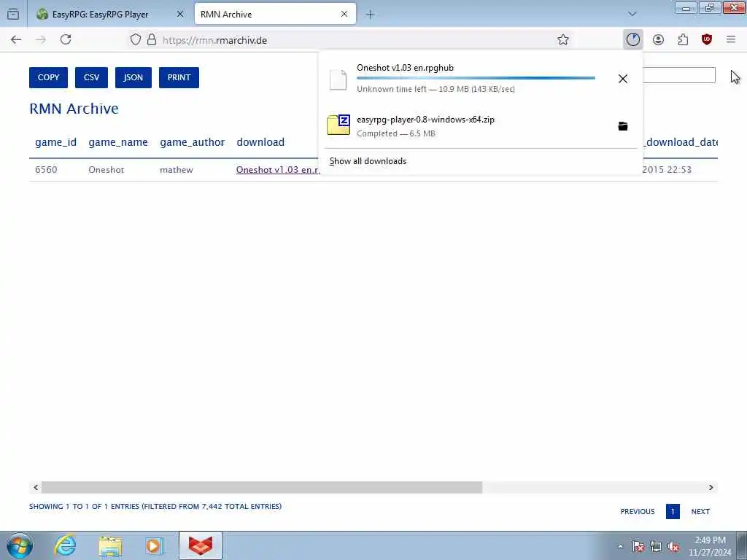Viewport: 747px width, 560px height.
Task: Select the RMN Archive tab
Action: (x=275, y=15)
